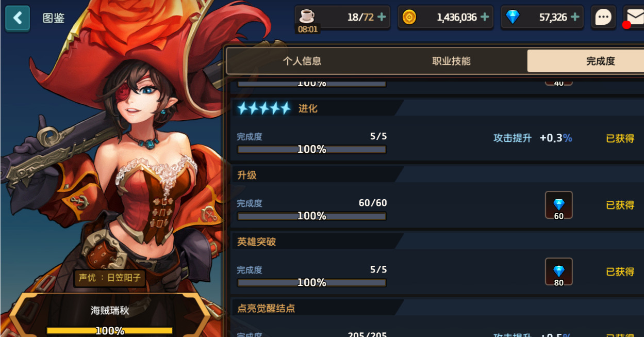Click 已获得 in the 进化 row
Viewport: 644px width, 337px height.
point(620,138)
